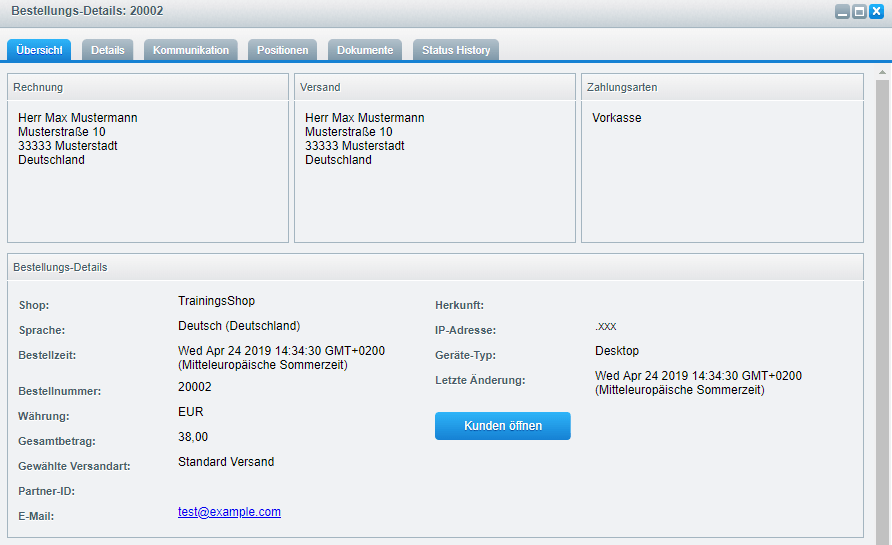Select the Versand panel header

[435, 87]
